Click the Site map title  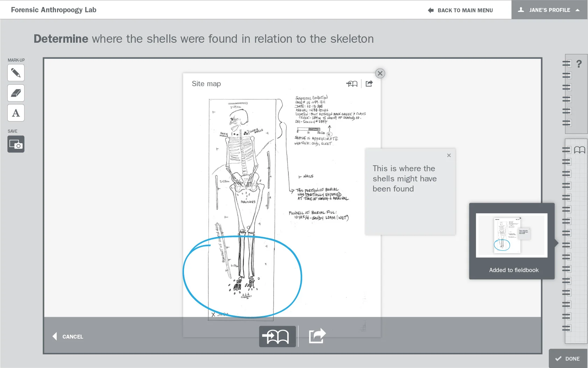click(x=206, y=84)
